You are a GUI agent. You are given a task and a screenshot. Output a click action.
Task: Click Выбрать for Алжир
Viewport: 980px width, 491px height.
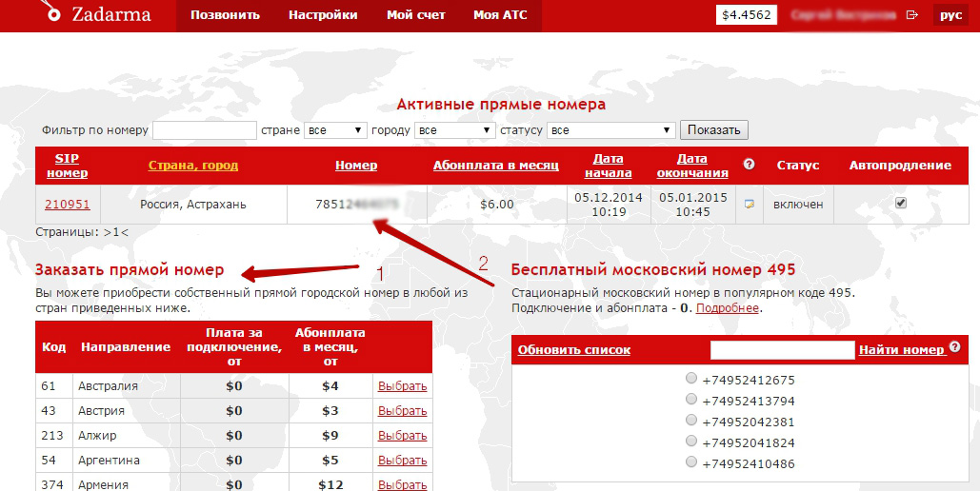point(403,436)
